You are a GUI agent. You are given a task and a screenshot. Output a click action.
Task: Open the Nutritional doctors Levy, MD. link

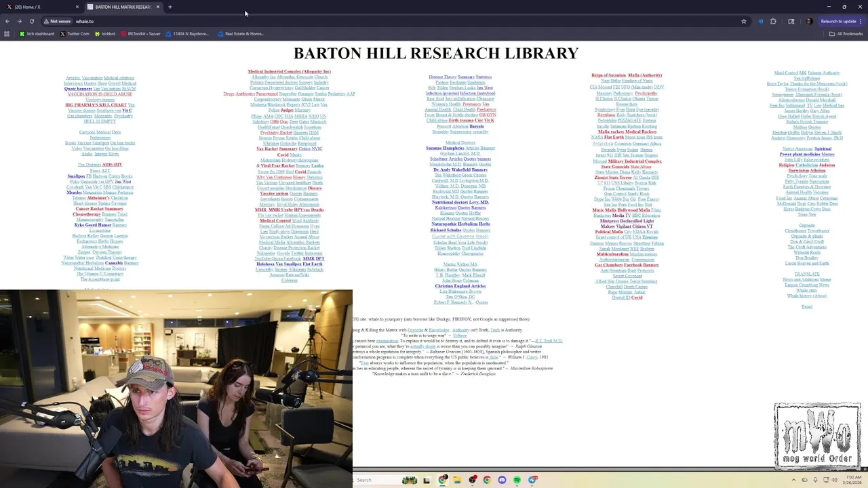point(460,203)
